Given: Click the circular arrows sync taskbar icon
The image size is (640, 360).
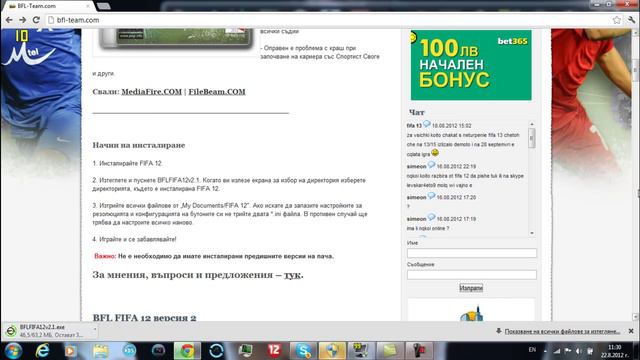Looking at the screenshot, I should tap(216, 351).
